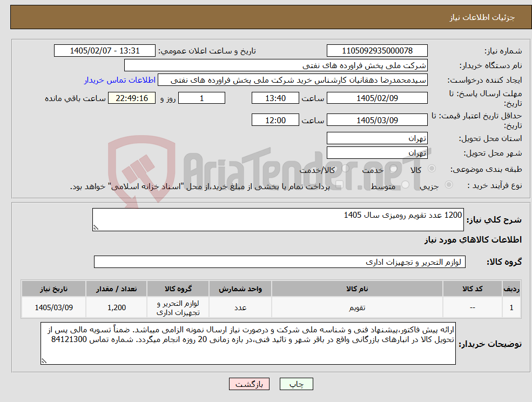Viewport: 532px width, 402px height.
Task: Click the گروه کالا column header
Action: coord(178,289)
